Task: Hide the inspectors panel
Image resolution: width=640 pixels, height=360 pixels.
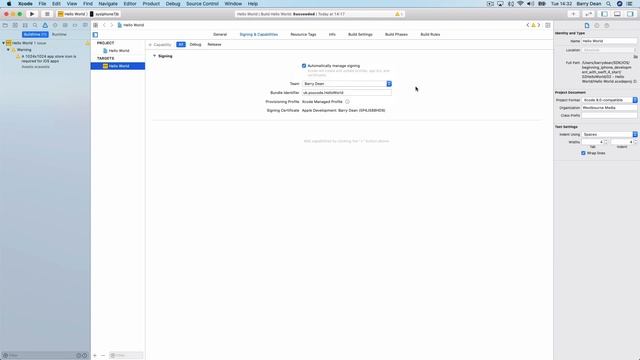Action: coord(630,14)
